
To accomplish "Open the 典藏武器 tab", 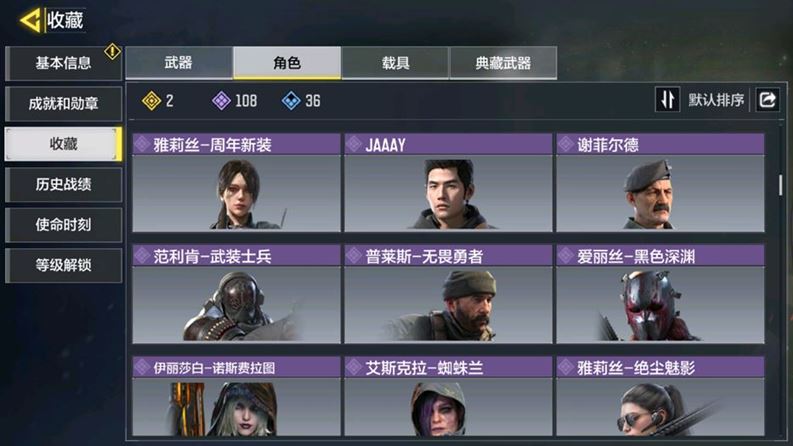I will click(503, 63).
